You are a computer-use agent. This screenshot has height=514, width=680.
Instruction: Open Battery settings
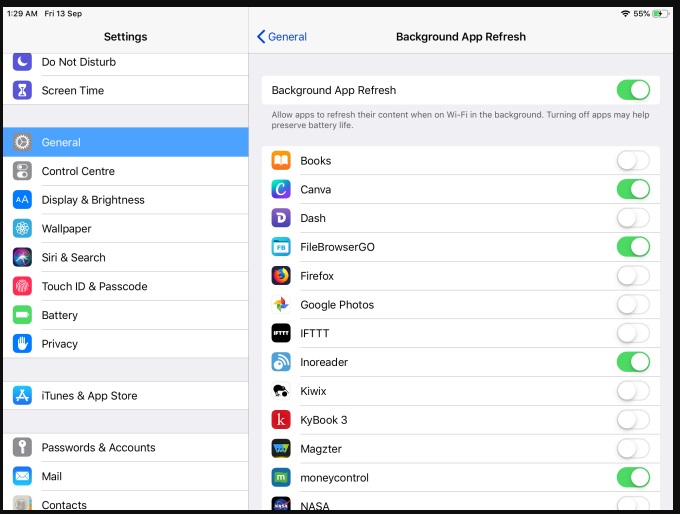click(x=126, y=315)
